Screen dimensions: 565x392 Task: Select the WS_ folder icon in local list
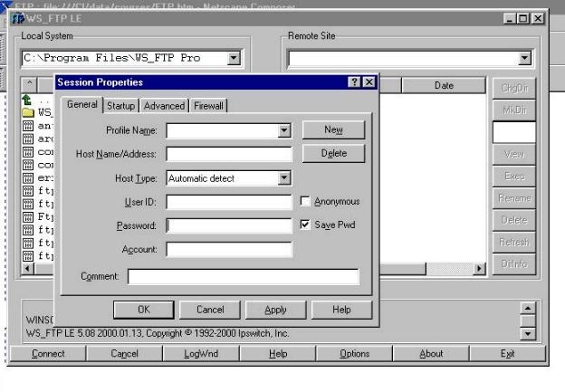[x=28, y=112]
